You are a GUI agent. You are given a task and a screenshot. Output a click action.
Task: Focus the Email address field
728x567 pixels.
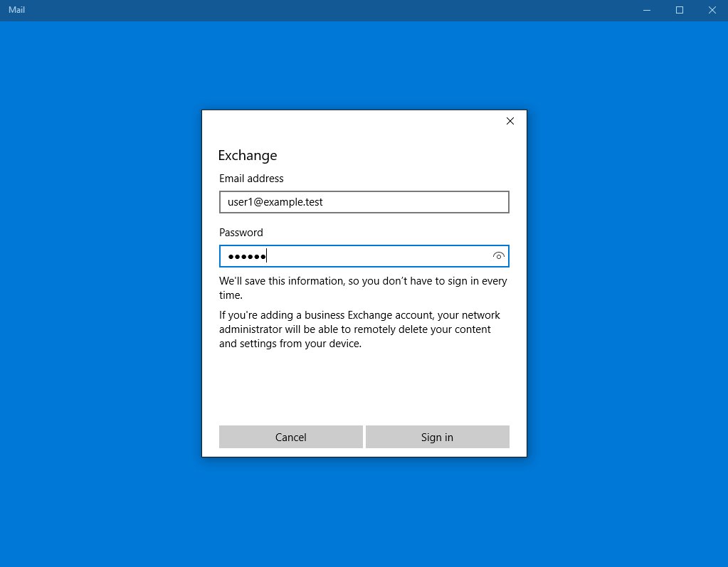[x=364, y=202]
